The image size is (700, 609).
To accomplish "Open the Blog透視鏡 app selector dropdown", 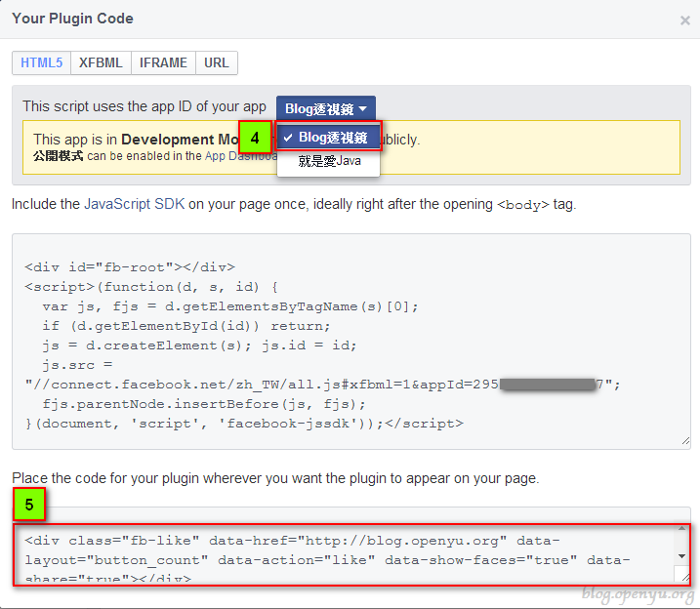I will (326, 108).
